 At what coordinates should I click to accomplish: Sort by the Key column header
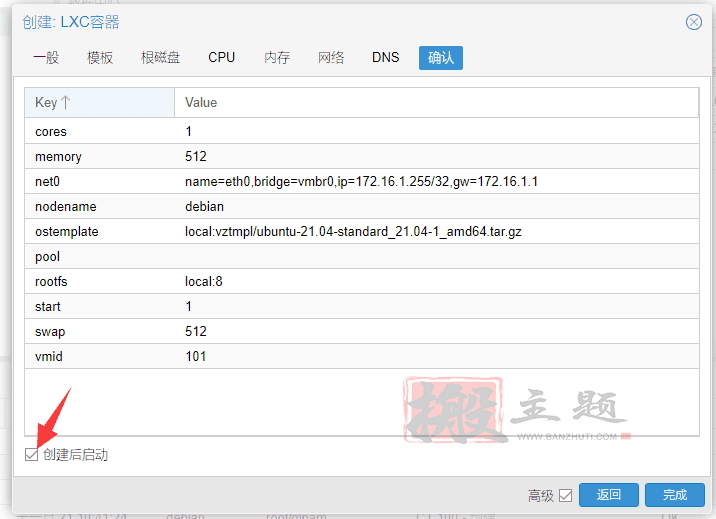(x=100, y=102)
